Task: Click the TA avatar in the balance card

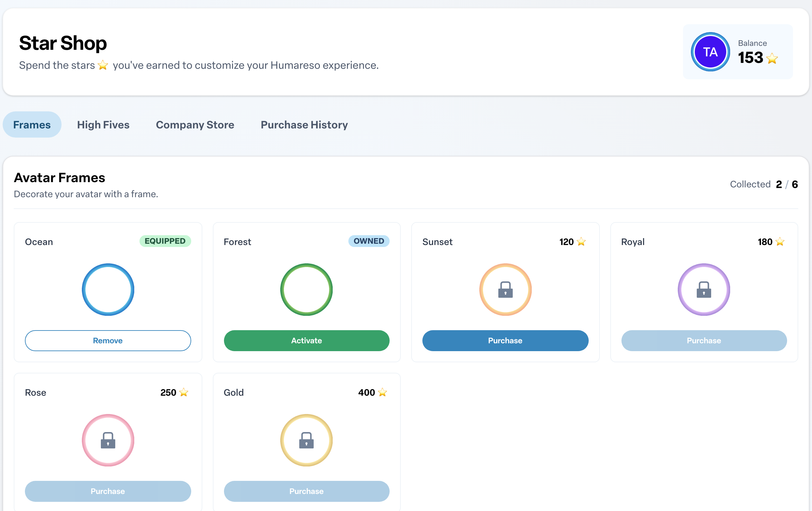Action: (710, 52)
